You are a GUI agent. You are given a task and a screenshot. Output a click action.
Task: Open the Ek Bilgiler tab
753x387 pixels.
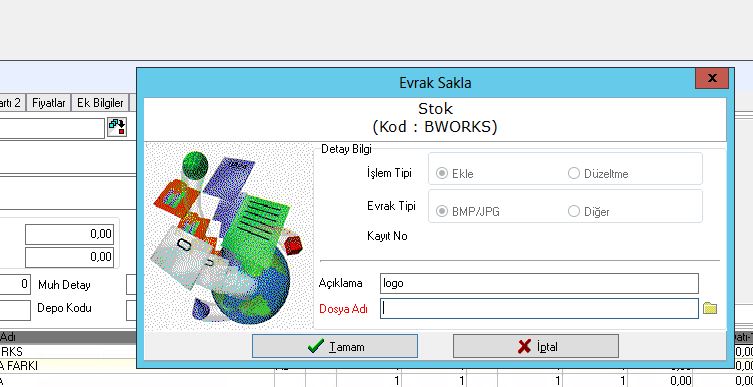pos(100,103)
